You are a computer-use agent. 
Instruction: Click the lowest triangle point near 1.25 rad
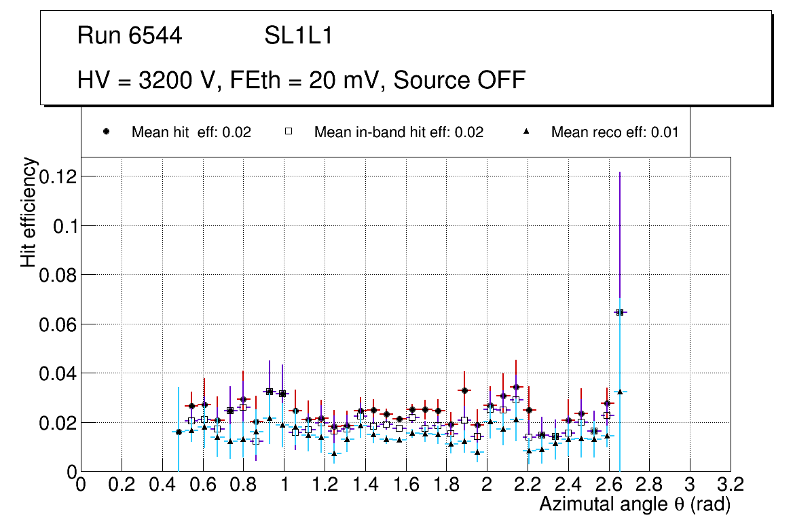tap(334, 453)
